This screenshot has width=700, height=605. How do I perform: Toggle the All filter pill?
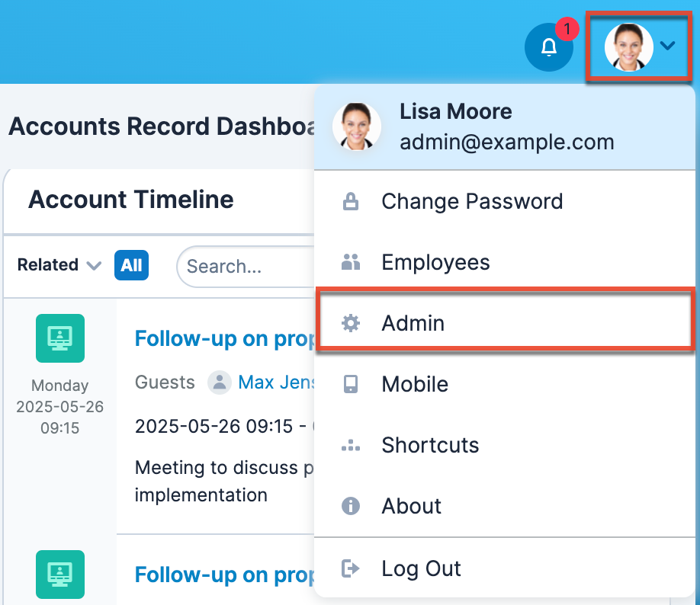(131, 265)
